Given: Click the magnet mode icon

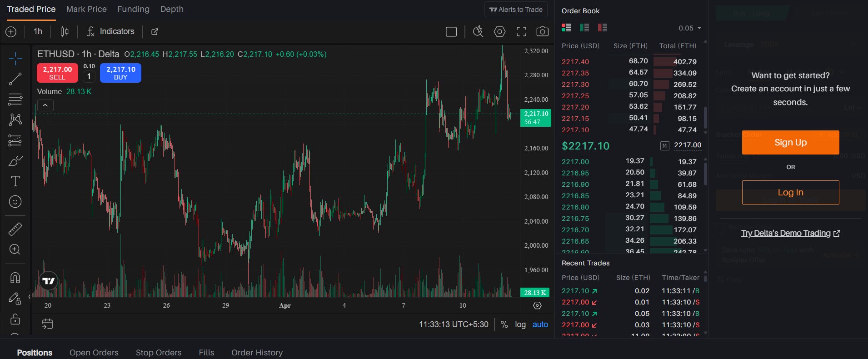Looking at the screenshot, I should point(15,278).
